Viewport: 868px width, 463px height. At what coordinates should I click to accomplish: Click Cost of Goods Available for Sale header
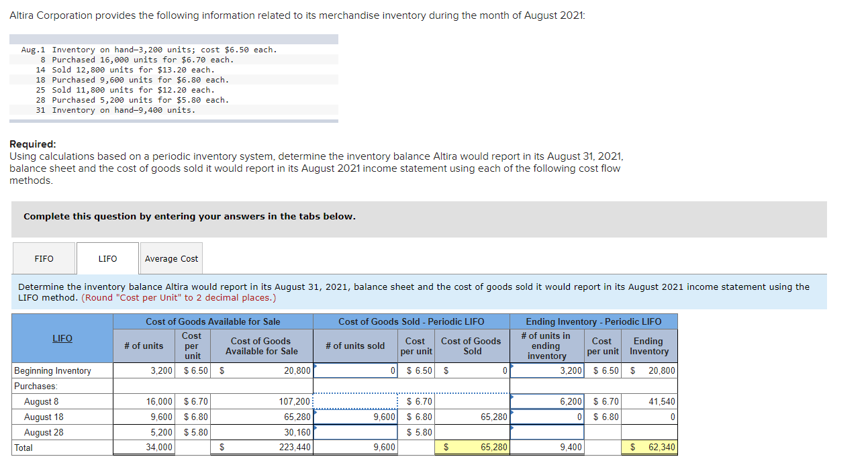click(x=213, y=321)
